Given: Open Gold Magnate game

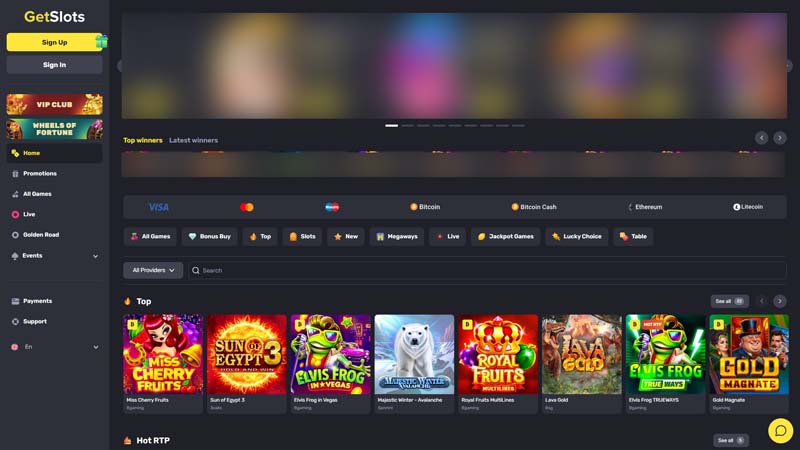Looking at the screenshot, I should [749, 363].
